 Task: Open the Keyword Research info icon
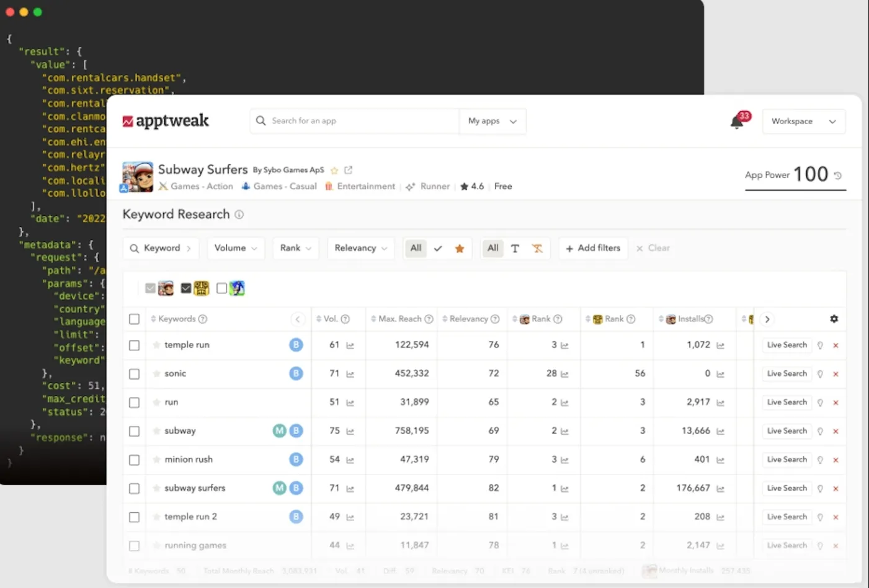(239, 215)
